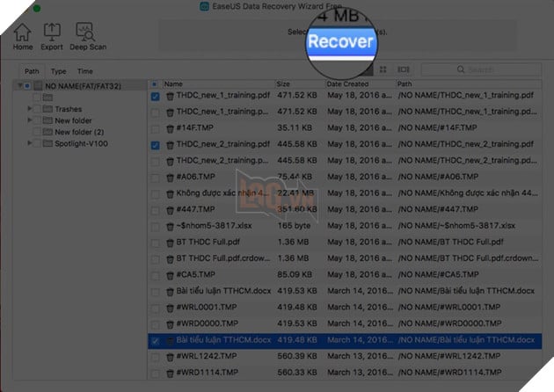Start a Deep Scan
The width and height of the screenshot is (554, 392).
coord(88,37)
